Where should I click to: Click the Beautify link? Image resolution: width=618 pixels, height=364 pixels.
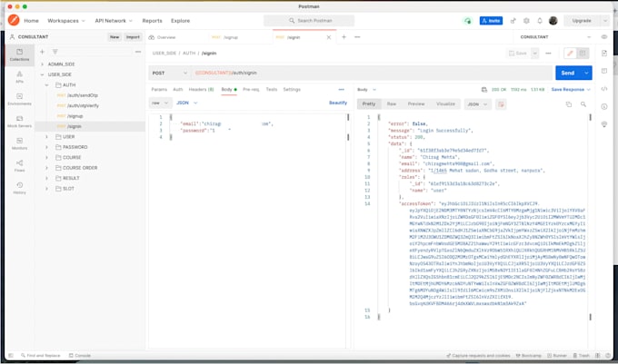pos(338,103)
